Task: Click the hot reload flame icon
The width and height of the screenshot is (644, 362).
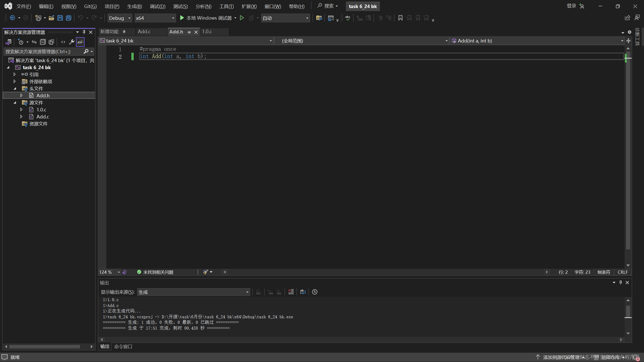Action: (x=251, y=18)
